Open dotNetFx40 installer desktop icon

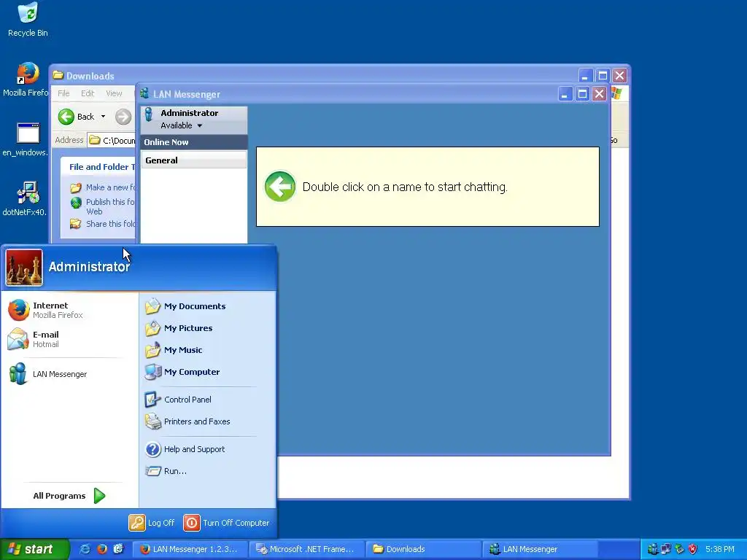27,199
